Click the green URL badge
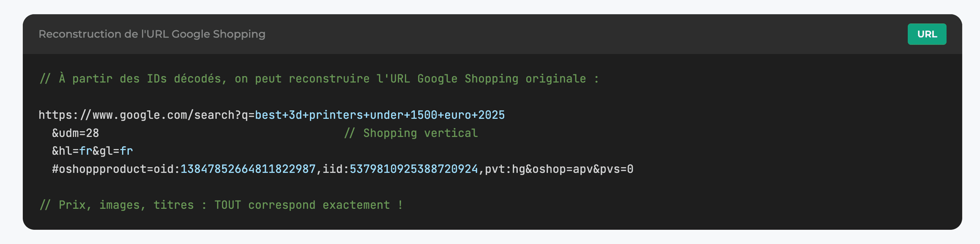Viewport: 980px width, 244px height. (927, 34)
